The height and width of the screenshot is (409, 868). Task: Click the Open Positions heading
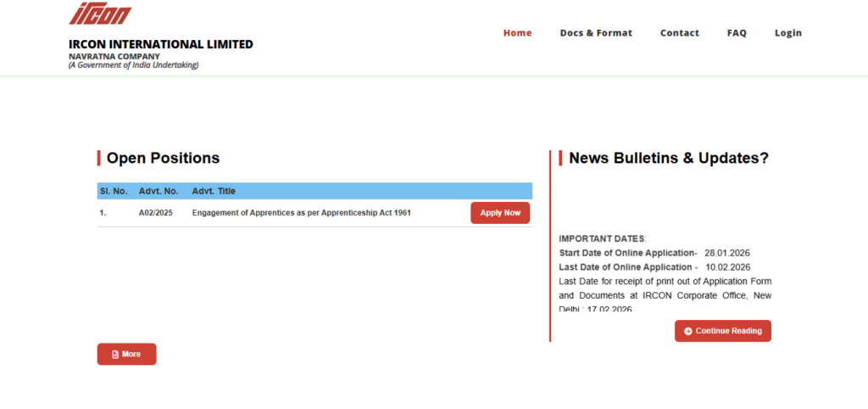pyautogui.click(x=163, y=158)
